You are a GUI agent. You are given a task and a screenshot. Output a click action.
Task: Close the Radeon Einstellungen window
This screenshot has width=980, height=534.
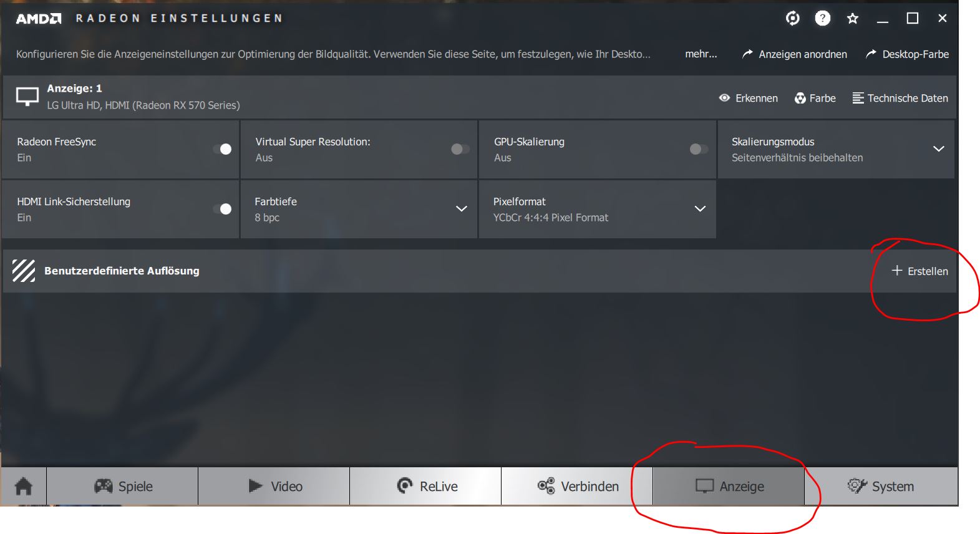tap(942, 19)
